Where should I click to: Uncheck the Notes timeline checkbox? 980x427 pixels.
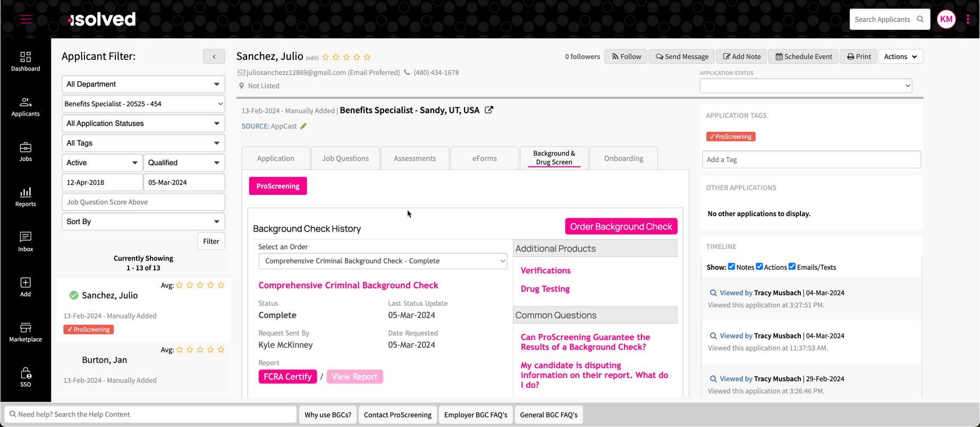731,267
